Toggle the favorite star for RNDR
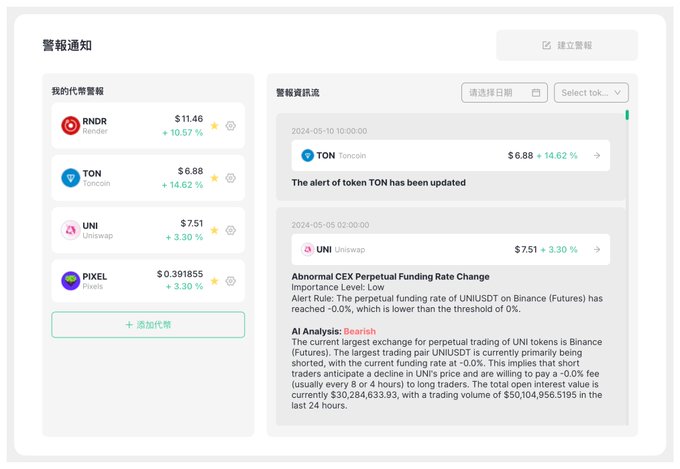 pyautogui.click(x=214, y=125)
